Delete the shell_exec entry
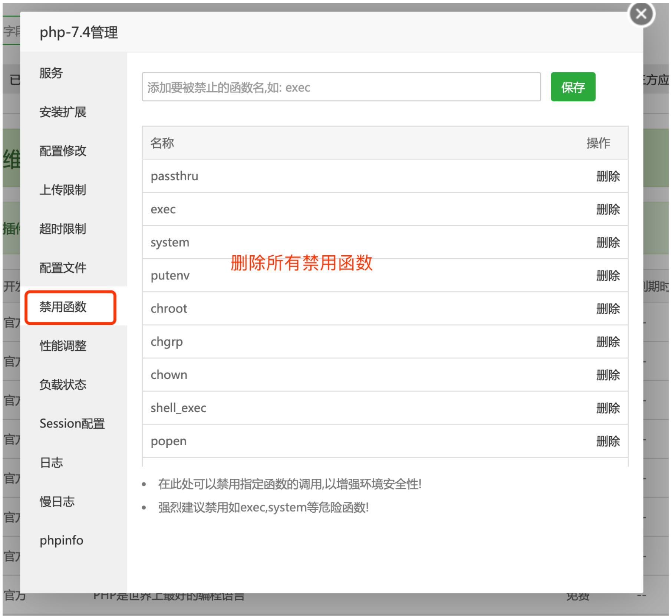672x616 pixels. [608, 408]
